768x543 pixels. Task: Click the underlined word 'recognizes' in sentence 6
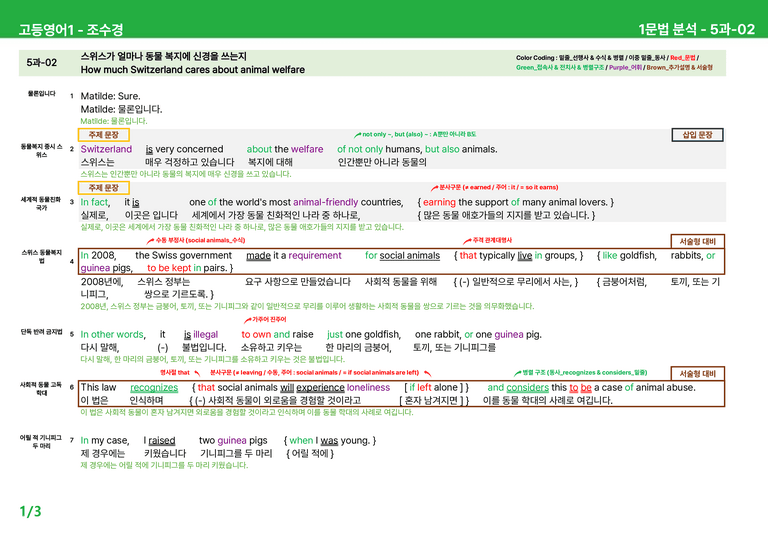pyautogui.click(x=154, y=387)
